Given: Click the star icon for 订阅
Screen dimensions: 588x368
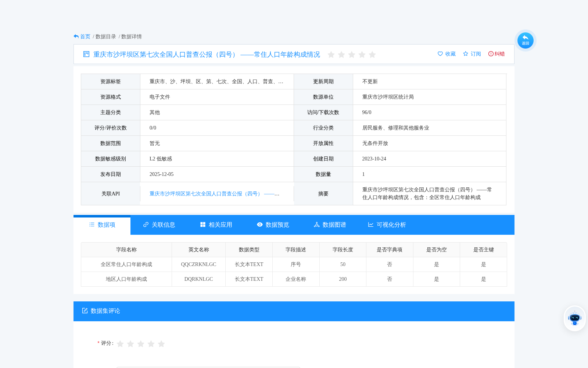Looking at the screenshot, I should coord(466,54).
